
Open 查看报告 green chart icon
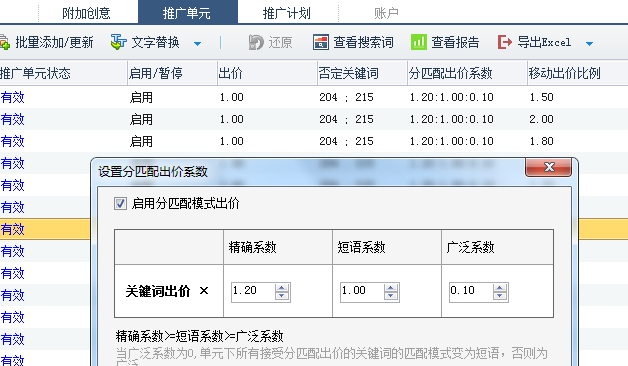point(419,42)
